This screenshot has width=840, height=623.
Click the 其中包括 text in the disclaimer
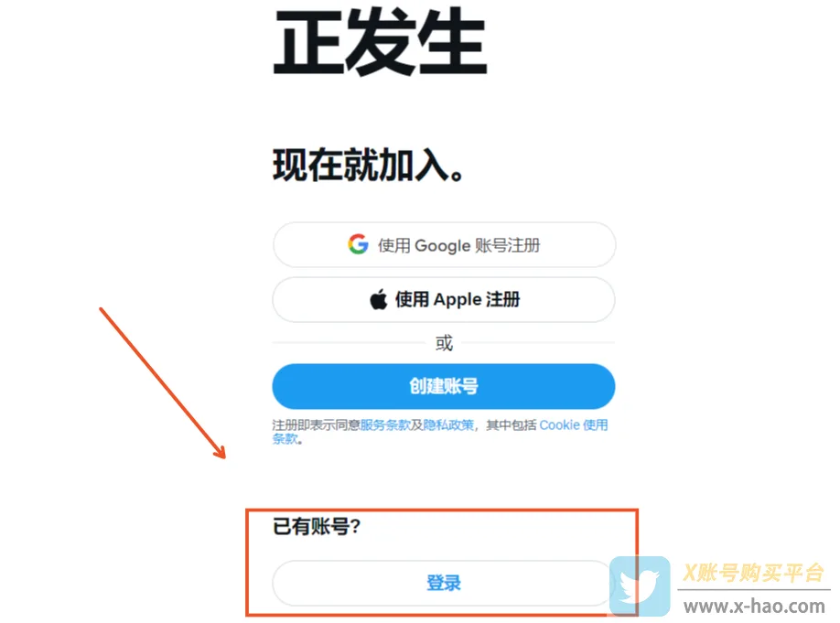click(512, 425)
